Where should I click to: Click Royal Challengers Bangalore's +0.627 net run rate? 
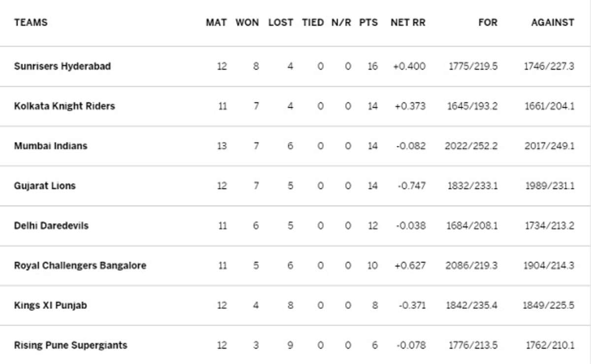(x=409, y=265)
